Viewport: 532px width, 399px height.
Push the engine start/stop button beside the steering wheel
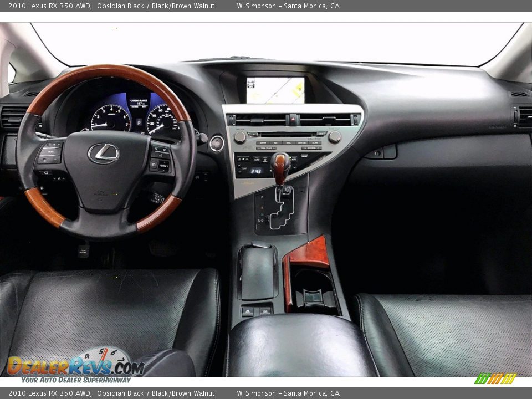(x=217, y=143)
